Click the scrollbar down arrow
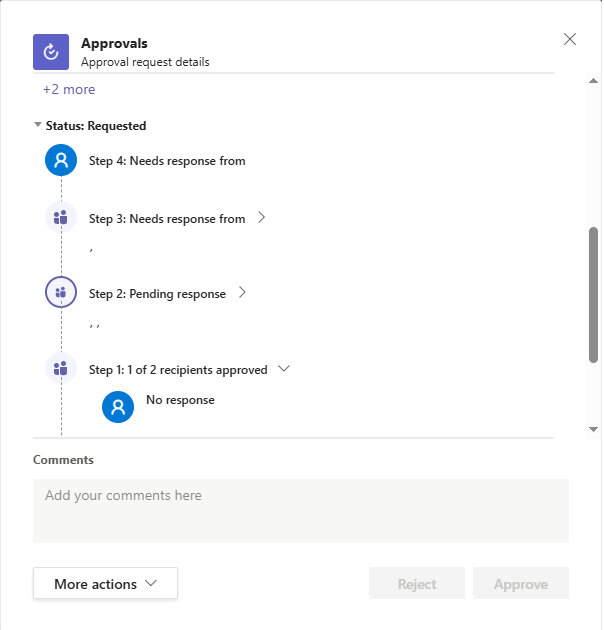The width and height of the screenshot is (604, 630). pos(595,430)
